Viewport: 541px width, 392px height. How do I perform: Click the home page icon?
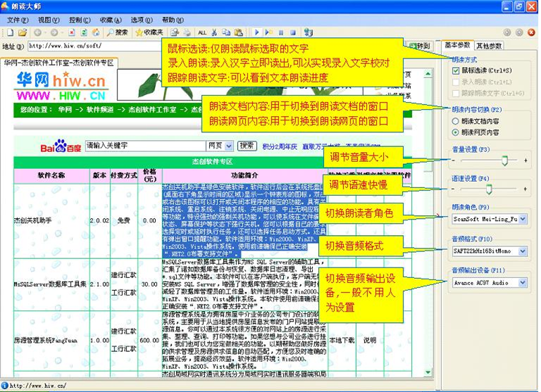pyautogui.click(x=95, y=32)
